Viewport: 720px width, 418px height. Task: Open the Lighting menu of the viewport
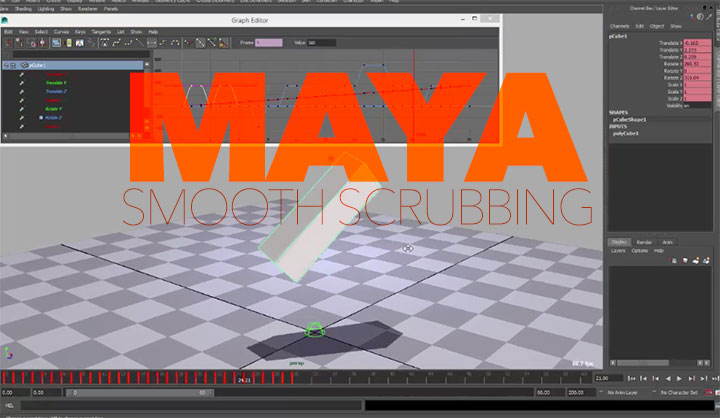45,9
